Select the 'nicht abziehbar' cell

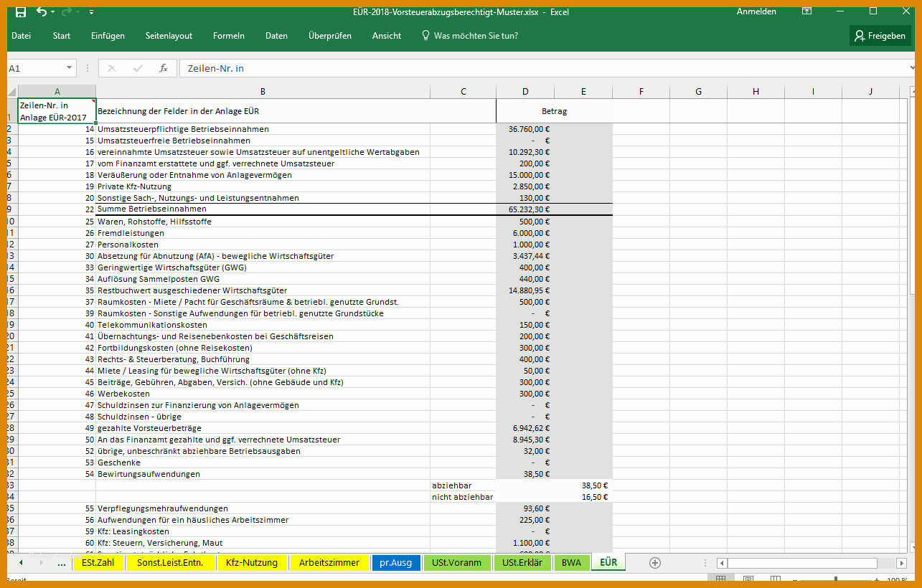pos(463,497)
